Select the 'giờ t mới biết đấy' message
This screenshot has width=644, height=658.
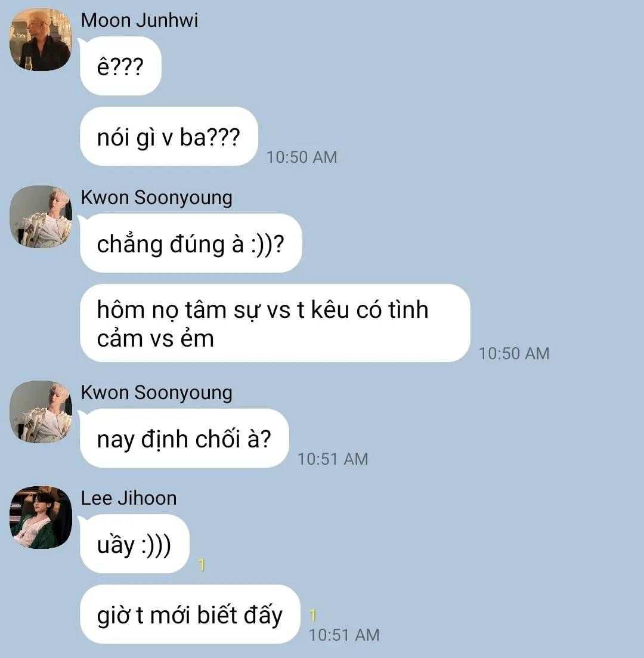[190, 614]
